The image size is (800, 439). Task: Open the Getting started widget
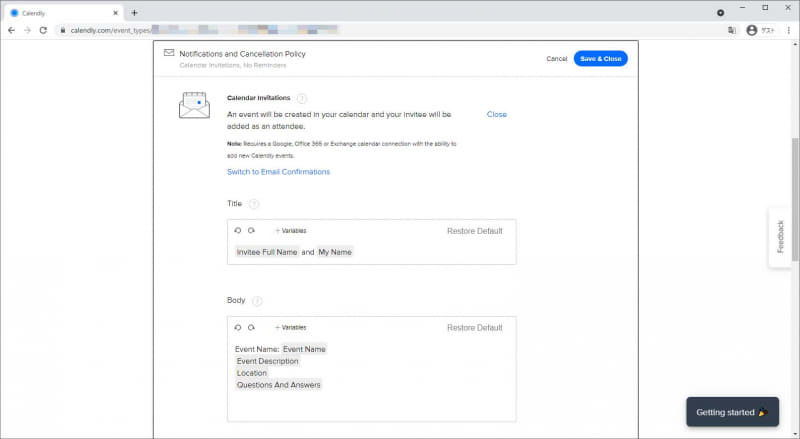tap(732, 412)
